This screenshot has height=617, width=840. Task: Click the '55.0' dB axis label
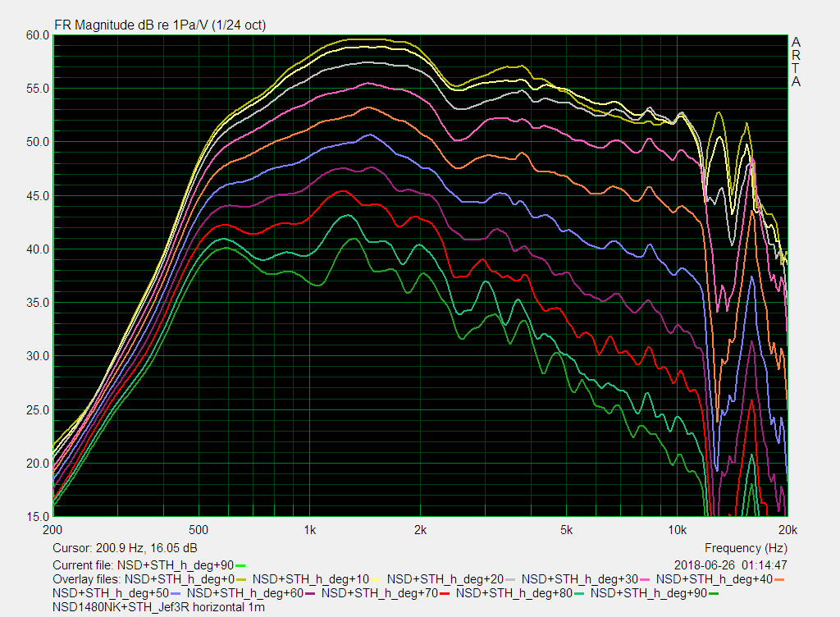(38, 89)
